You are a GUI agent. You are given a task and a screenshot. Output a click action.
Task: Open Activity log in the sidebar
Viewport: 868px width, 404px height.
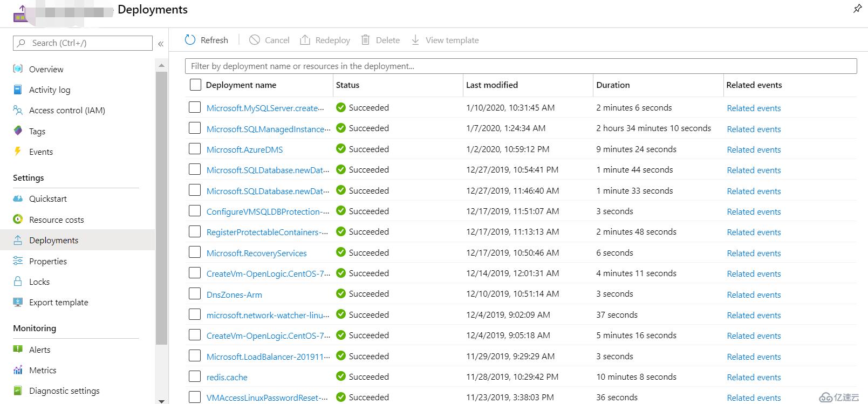(x=50, y=90)
